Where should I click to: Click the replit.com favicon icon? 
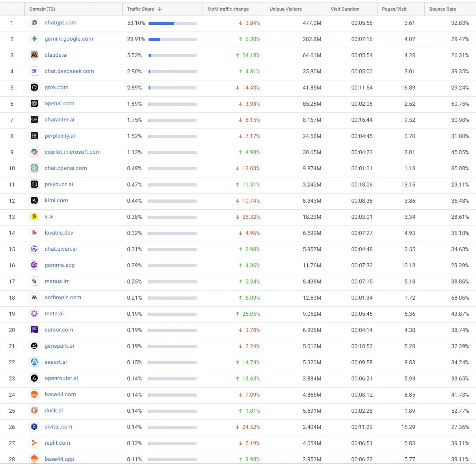(34, 443)
